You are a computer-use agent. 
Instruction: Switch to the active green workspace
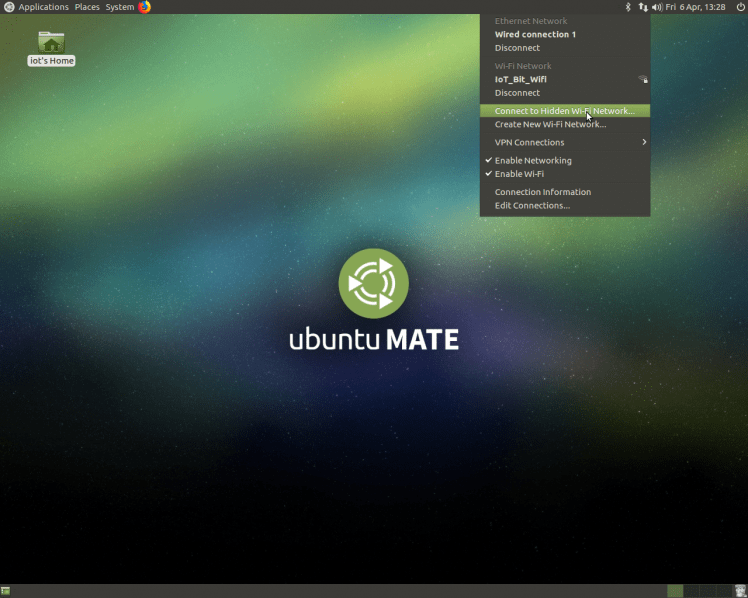point(675,591)
